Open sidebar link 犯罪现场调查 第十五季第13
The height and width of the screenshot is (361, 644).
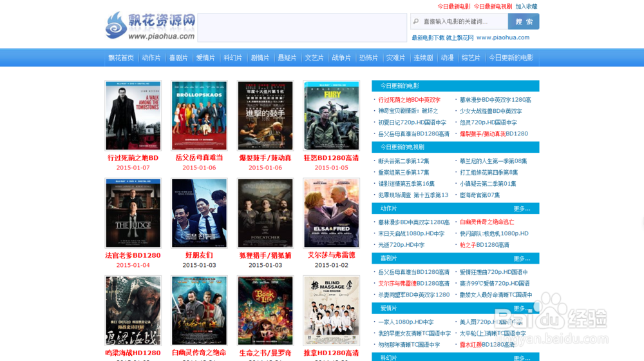pos(413,195)
